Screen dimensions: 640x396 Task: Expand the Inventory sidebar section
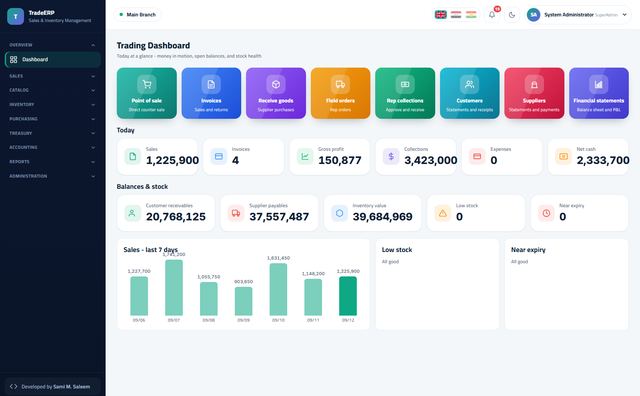[x=52, y=105]
